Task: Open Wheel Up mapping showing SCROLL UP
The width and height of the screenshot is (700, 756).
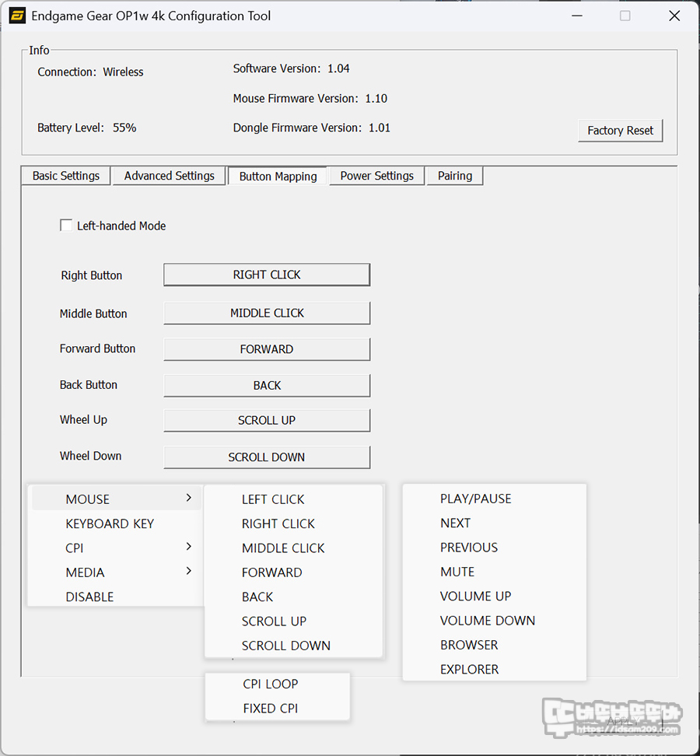Action: [x=267, y=420]
